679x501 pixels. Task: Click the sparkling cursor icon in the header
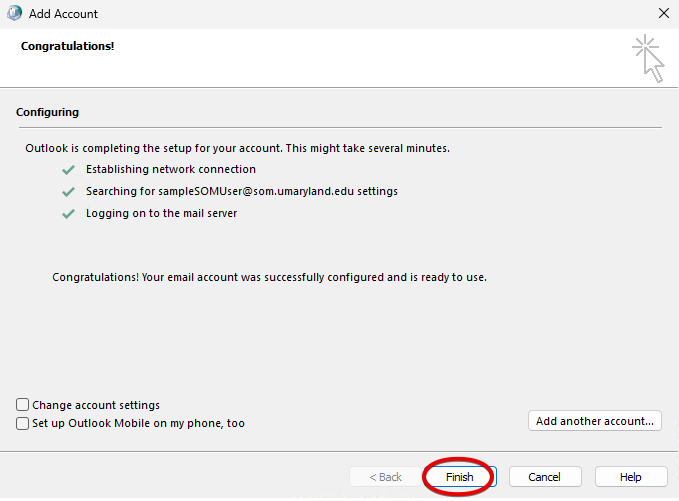coord(647,58)
